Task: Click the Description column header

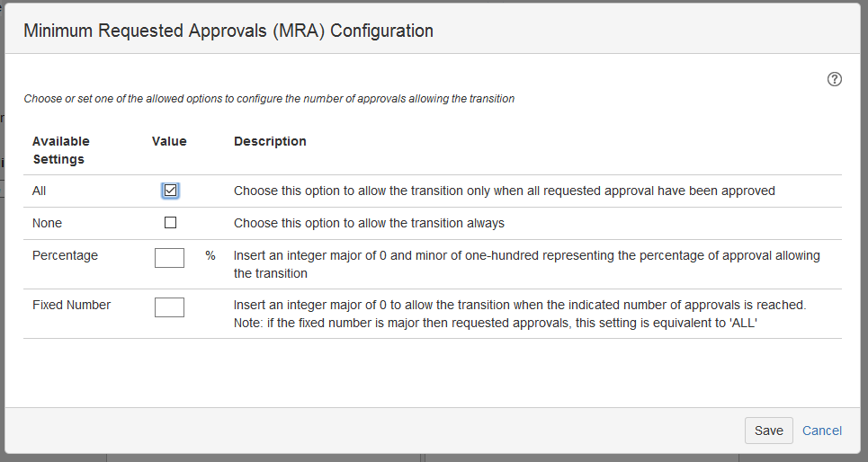Action: coord(270,141)
